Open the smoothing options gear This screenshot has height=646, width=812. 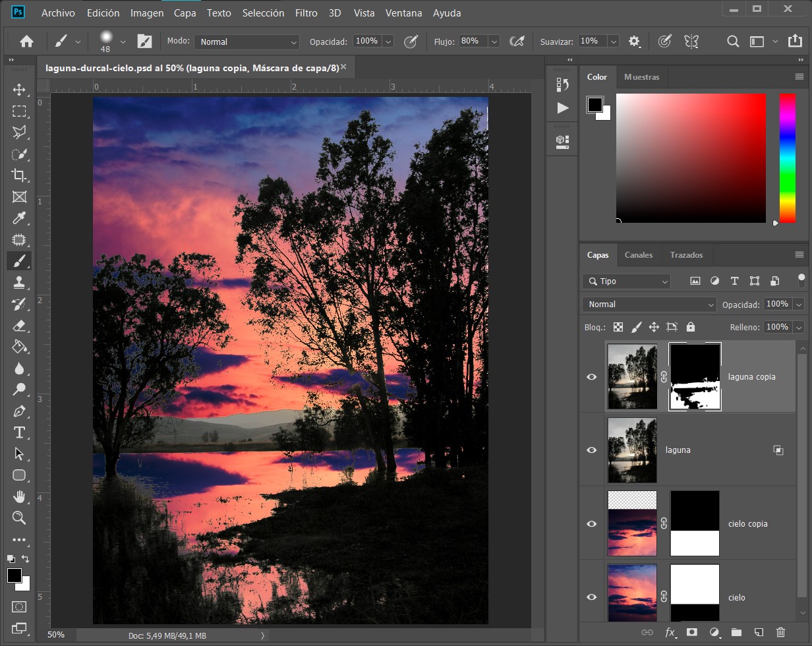(634, 42)
